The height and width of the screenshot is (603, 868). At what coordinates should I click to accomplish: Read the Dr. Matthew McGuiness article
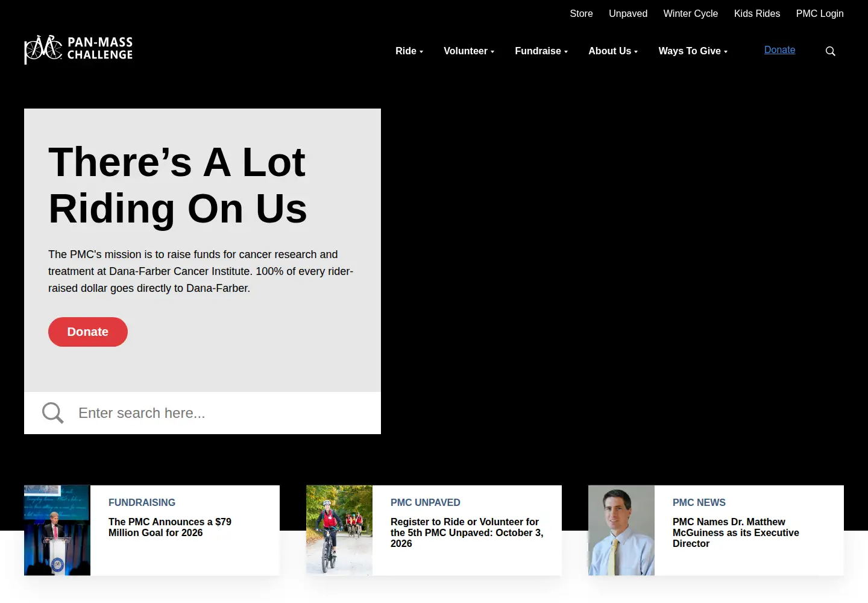pos(736,532)
